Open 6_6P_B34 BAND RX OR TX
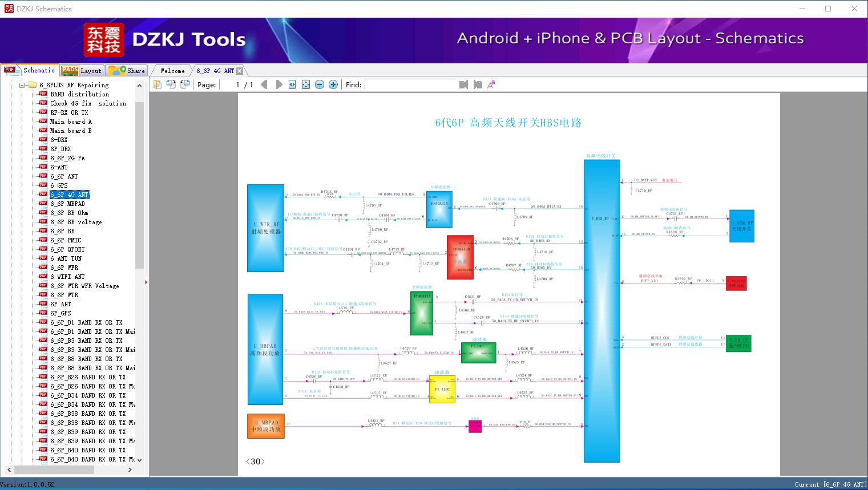The image size is (868, 490). tap(88, 395)
